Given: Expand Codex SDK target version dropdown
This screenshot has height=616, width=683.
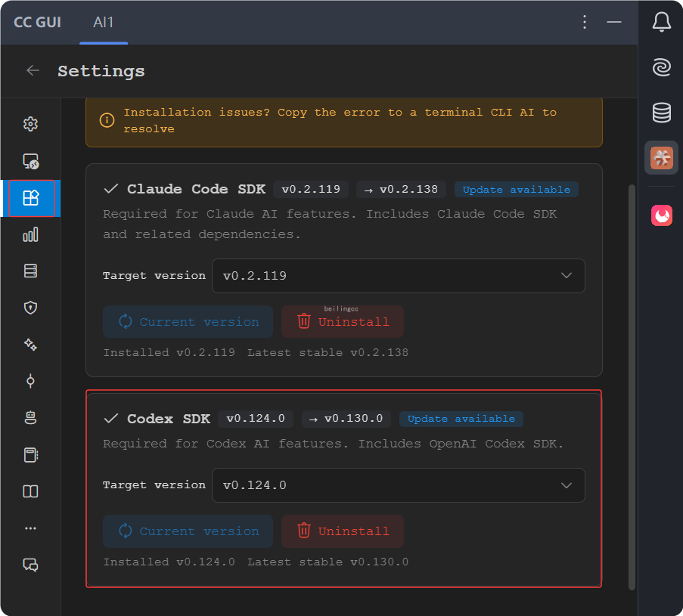Looking at the screenshot, I should (398, 485).
